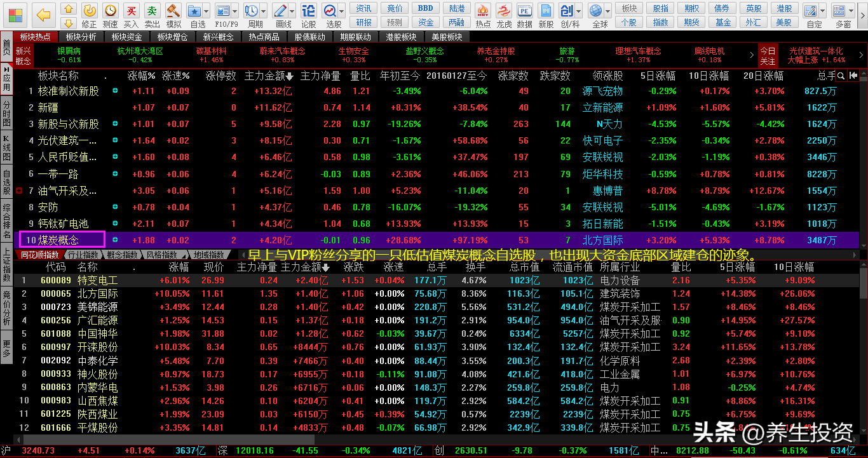Expand the 多窗 dropdown arrow

[x=852, y=11]
